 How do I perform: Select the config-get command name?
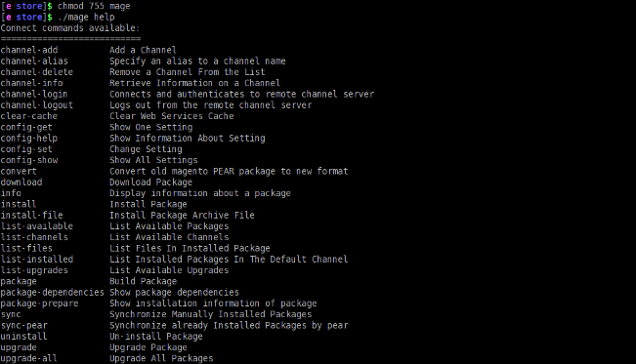click(x=26, y=127)
